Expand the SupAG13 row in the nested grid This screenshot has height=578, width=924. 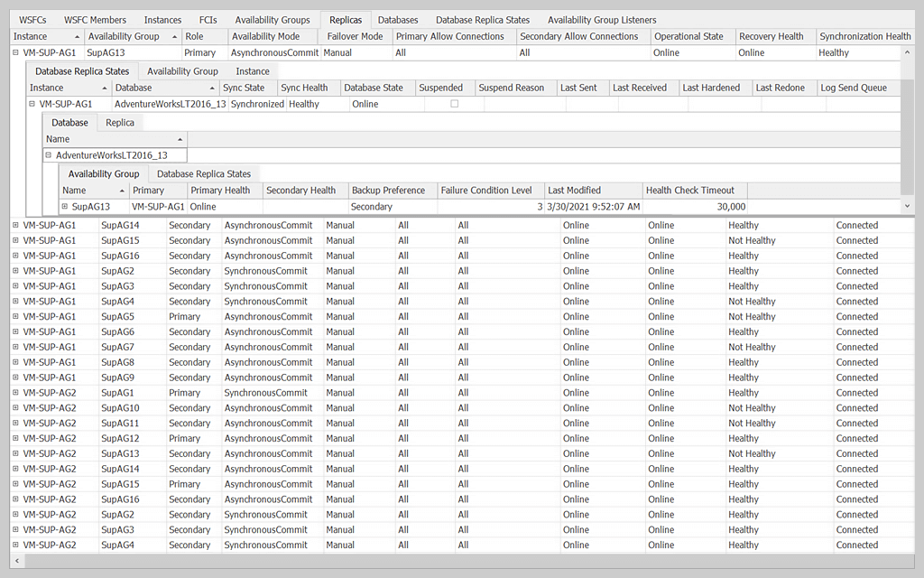[63, 206]
